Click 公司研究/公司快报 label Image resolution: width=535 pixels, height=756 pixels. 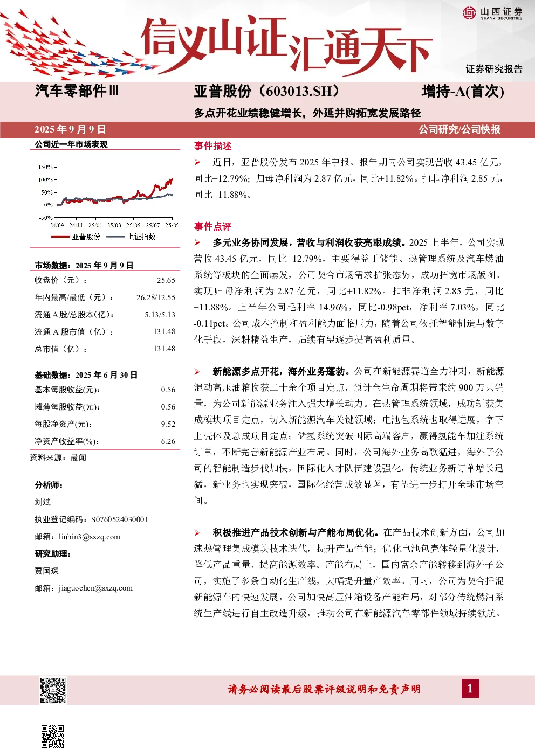tap(459, 129)
